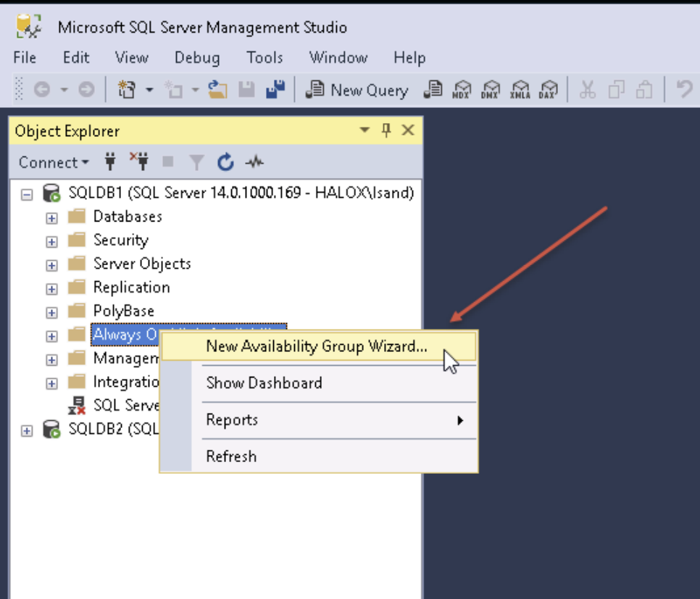Click the Filter funnel icon
Image resolution: width=700 pixels, height=599 pixels.
[196, 162]
